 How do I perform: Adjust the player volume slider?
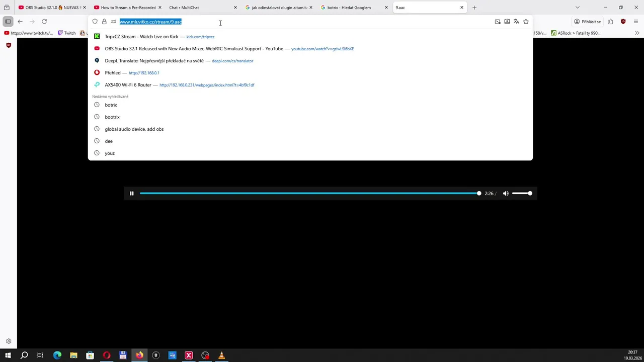pyautogui.click(x=522, y=193)
